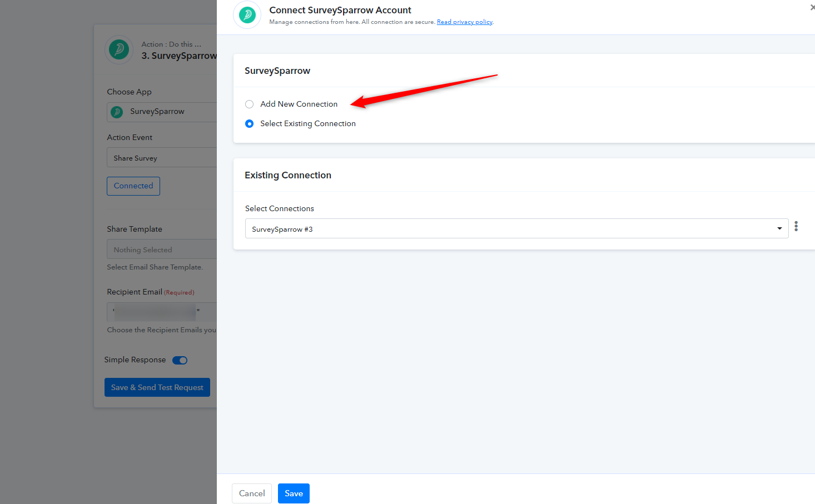The image size is (815, 504).
Task: Click the SurveySparrow logo in dialog header
Action: (247, 15)
